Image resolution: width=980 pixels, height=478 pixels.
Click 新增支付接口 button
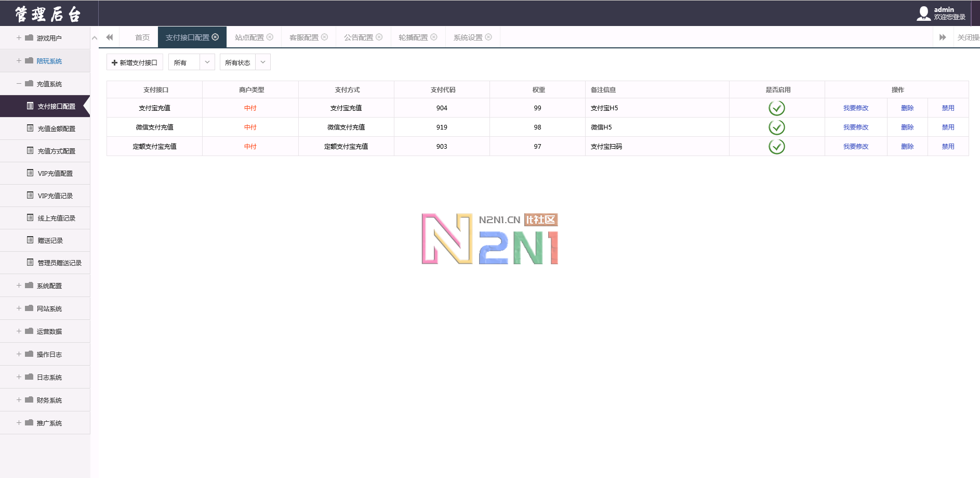coord(135,62)
